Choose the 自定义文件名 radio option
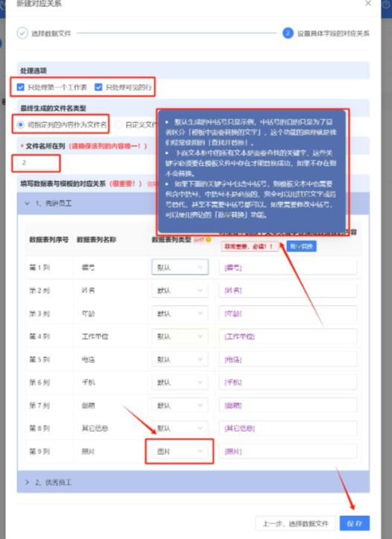The image size is (392, 539). 118,124
